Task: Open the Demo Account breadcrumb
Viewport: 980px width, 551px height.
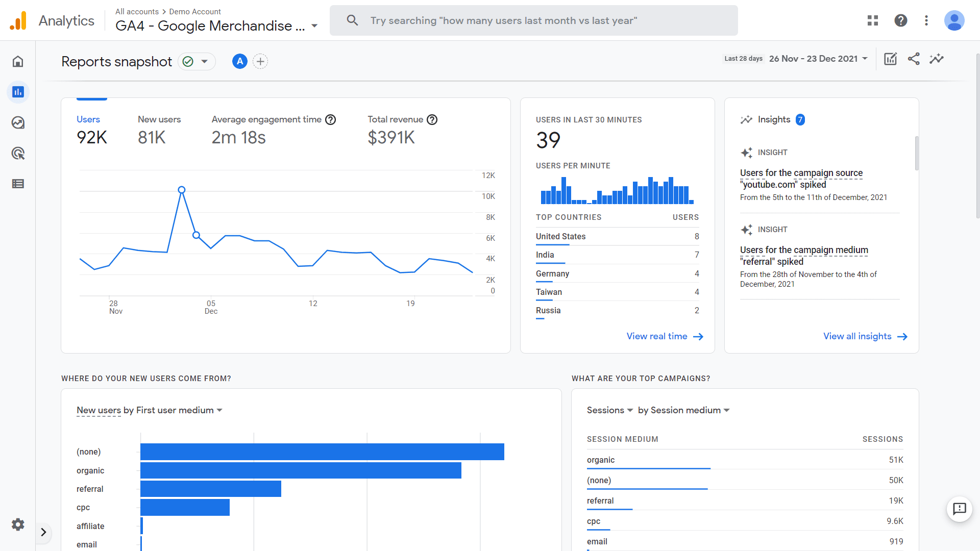Action: 195,11
